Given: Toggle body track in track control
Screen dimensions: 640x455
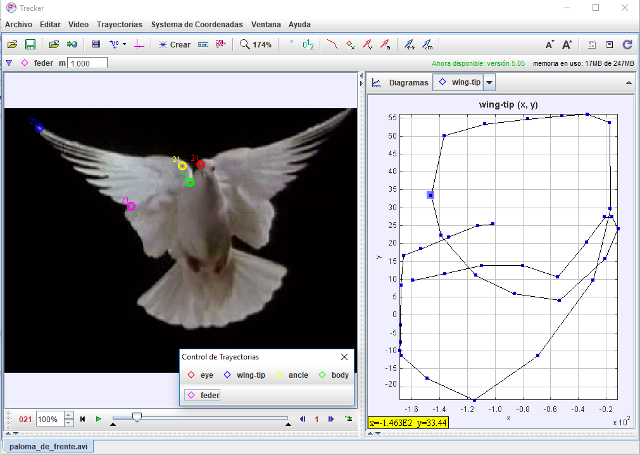Looking at the screenshot, I should tap(334, 375).
